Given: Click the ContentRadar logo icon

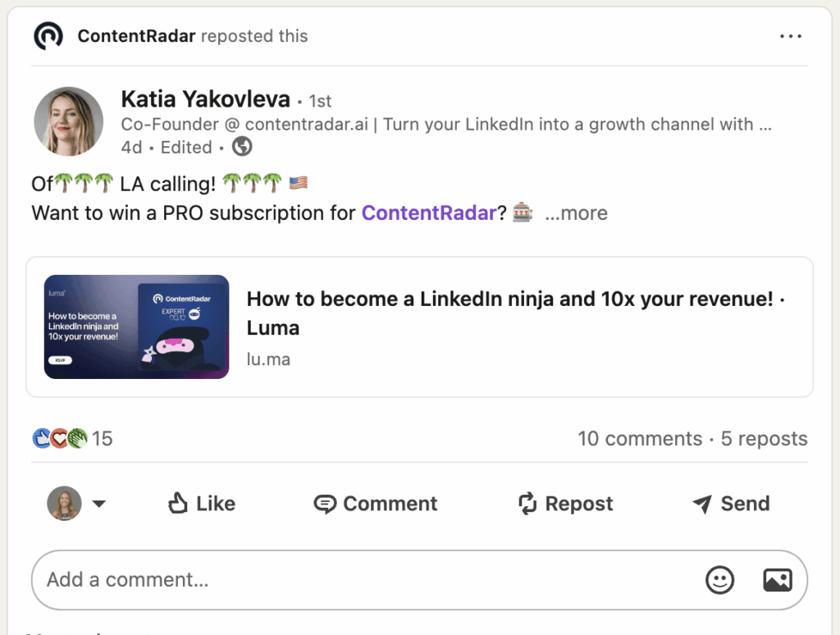Looking at the screenshot, I should pyautogui.click(x=48, y=36).
